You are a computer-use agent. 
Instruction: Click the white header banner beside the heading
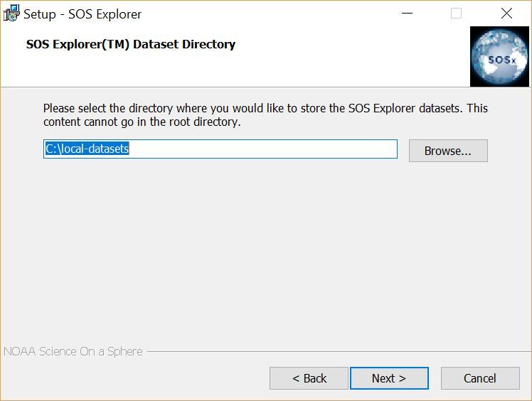(353, 57)
